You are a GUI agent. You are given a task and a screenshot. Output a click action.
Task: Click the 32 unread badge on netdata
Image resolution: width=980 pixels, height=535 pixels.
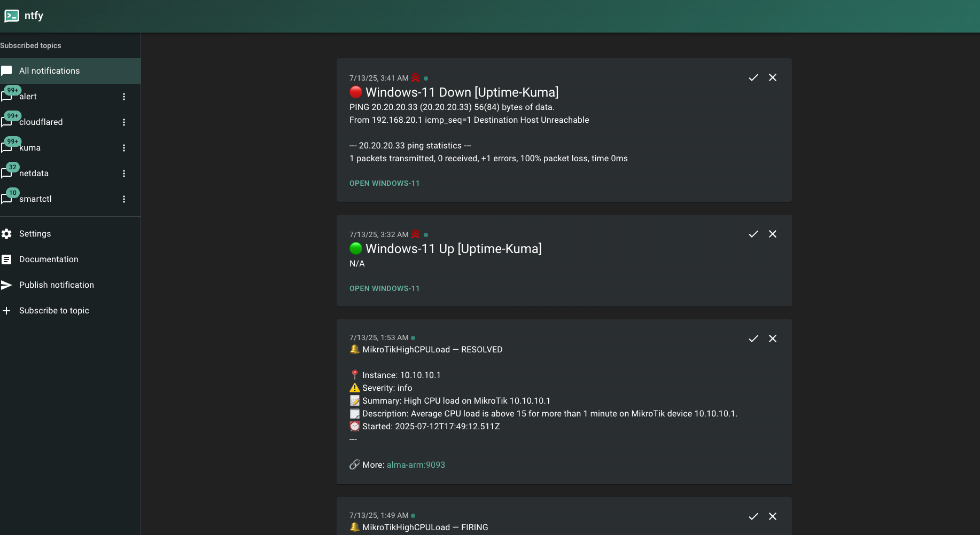click(13, 167)
